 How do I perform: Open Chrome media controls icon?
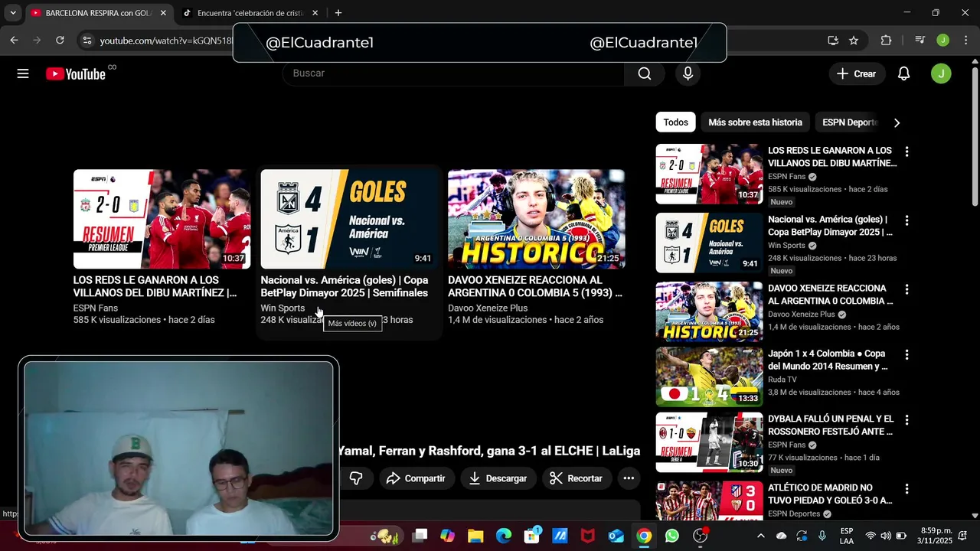920,41
